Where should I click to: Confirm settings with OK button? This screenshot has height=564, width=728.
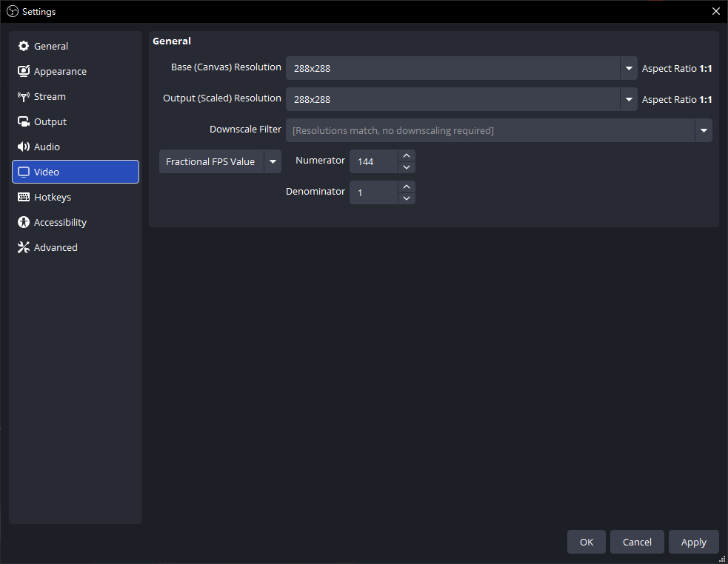[x=587, y=542]
